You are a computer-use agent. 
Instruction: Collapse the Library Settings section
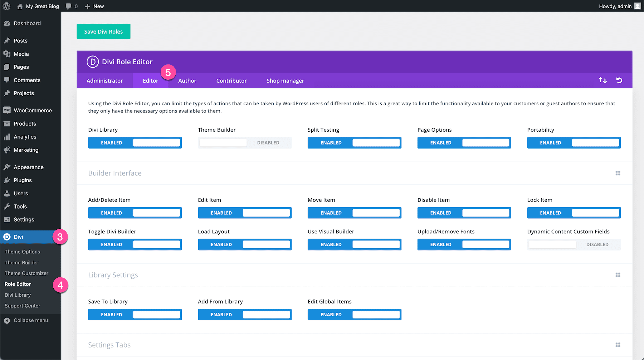618,275
